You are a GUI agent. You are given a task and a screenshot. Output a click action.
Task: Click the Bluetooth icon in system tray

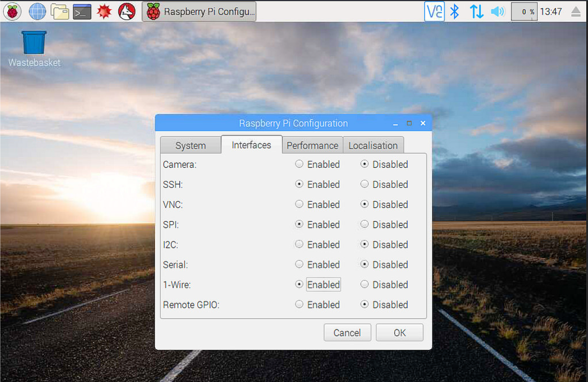pos(455,11)
